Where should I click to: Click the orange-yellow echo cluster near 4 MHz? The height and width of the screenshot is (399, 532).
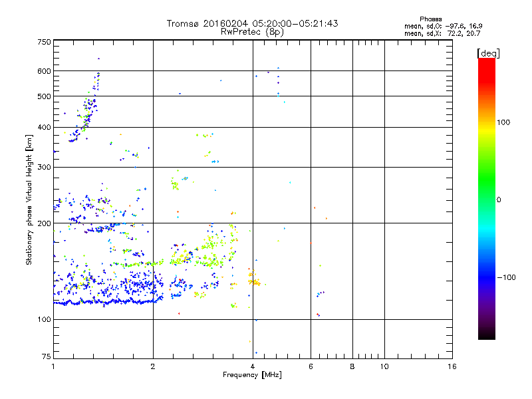(254, 278)
